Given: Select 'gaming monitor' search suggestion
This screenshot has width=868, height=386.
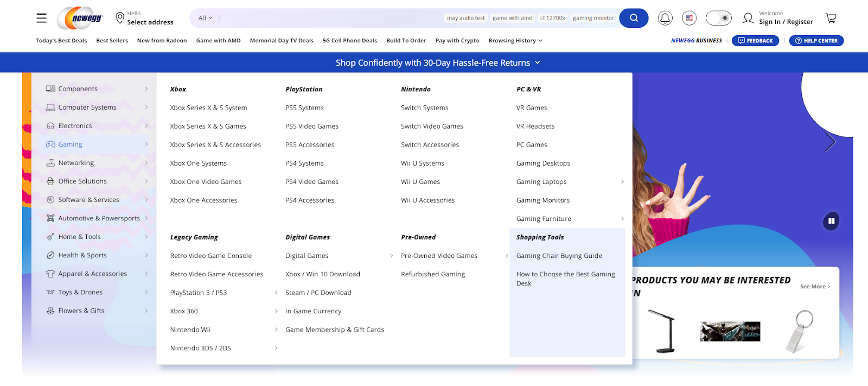Looking at the screenshot, I should pyautogui.click(x=593, y=18).
